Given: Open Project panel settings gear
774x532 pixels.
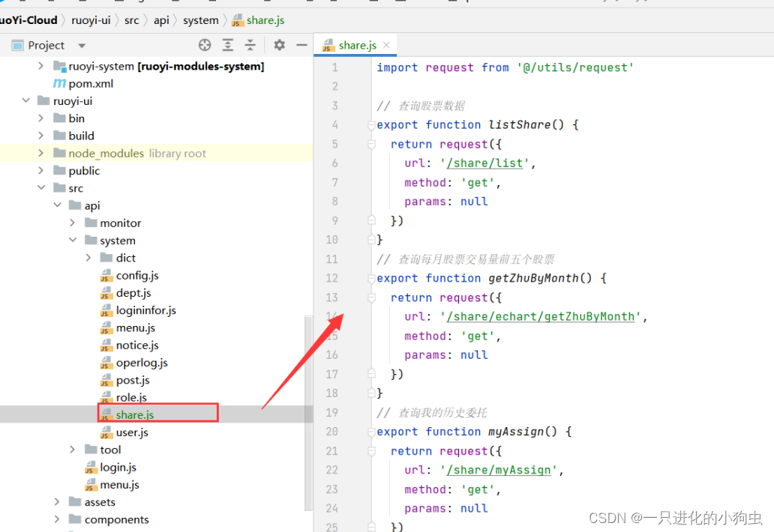Looking at the screenshot, I should 280,45.
